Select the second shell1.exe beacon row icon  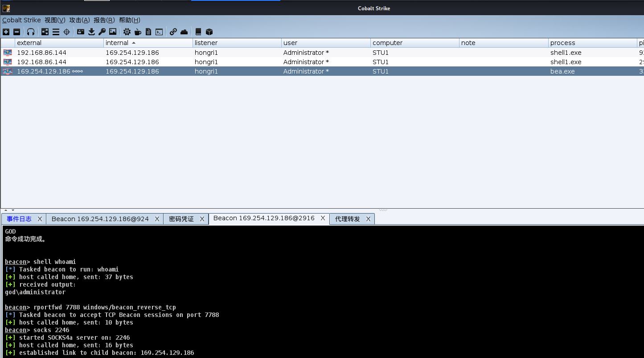tap(8, 62)
